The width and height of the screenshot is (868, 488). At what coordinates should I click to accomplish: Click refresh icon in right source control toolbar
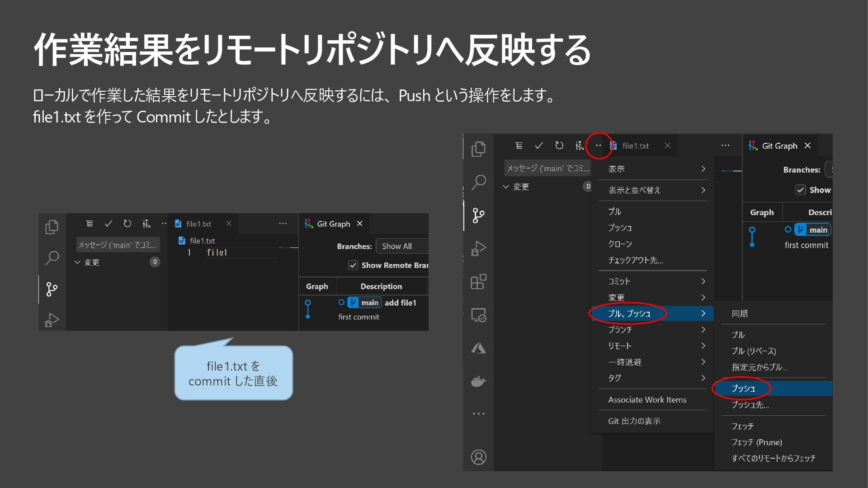pos(559,145)
